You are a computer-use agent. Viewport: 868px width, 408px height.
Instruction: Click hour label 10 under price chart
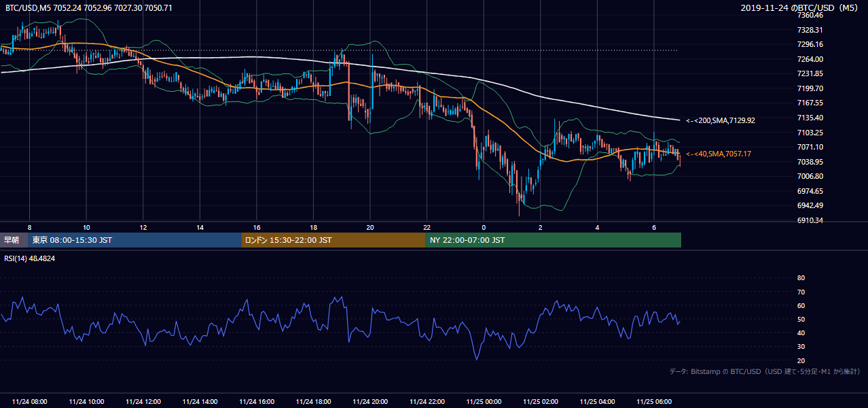(86, 227)
